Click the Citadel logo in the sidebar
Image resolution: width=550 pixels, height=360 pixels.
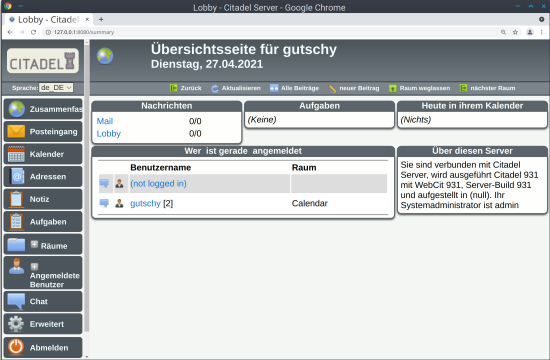point(43,61)
